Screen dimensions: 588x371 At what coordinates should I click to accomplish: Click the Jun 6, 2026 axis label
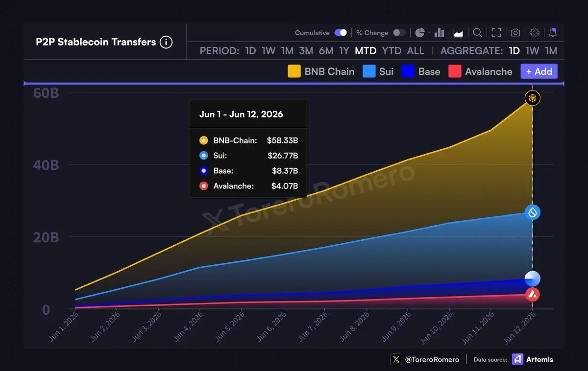click(271, 327)
